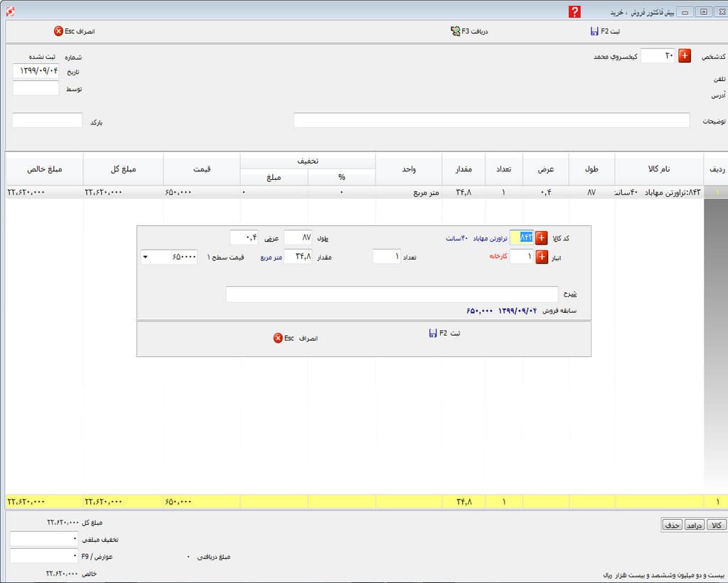Cancel the item dialog via red Esc icon
The width and height of the screenshot is (728, 583).
[278, 338]
